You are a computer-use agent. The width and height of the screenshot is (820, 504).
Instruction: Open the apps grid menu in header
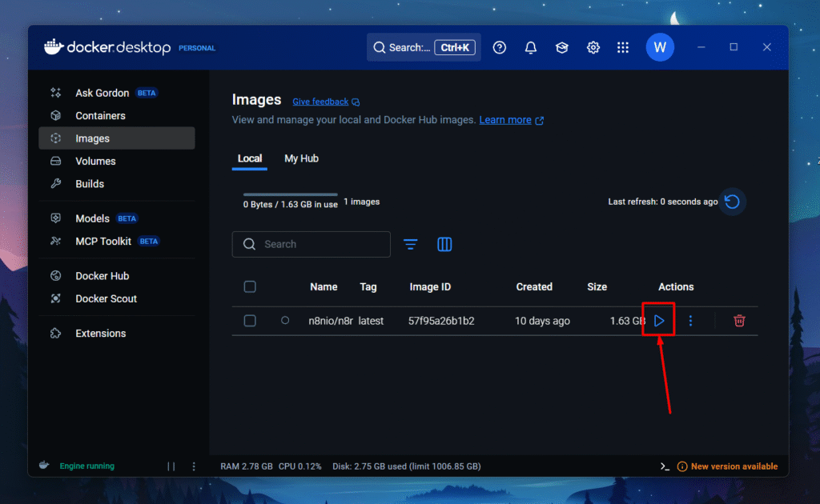point(623,48)
